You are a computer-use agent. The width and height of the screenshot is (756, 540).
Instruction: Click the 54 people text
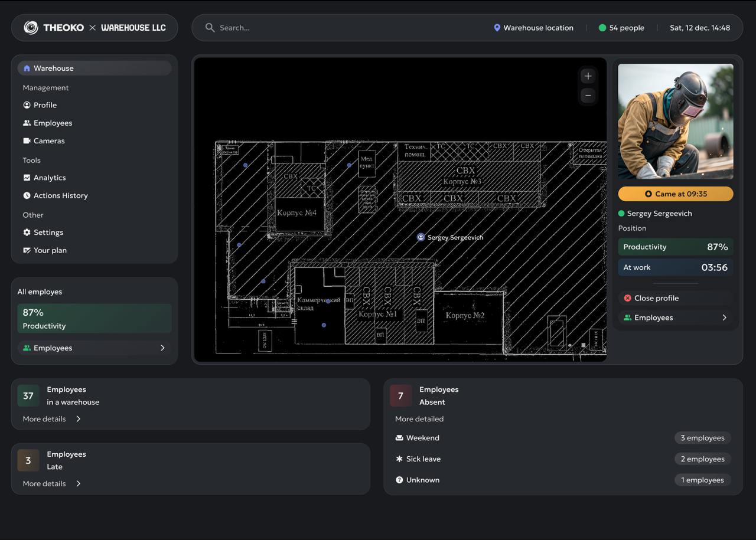click(627, 28)
